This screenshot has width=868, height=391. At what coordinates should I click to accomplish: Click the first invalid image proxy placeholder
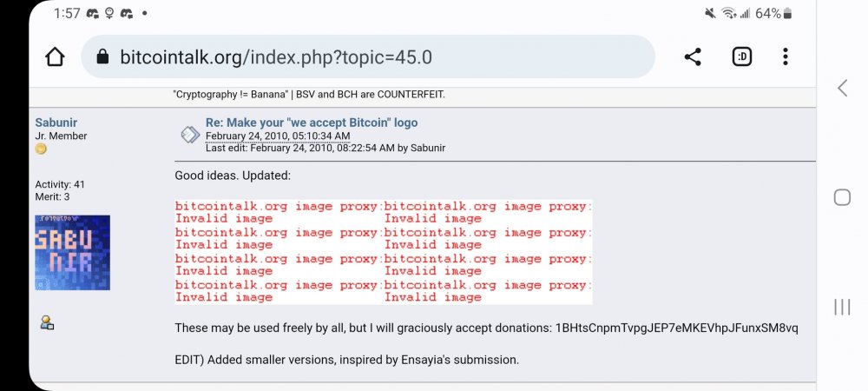point(278,213)
